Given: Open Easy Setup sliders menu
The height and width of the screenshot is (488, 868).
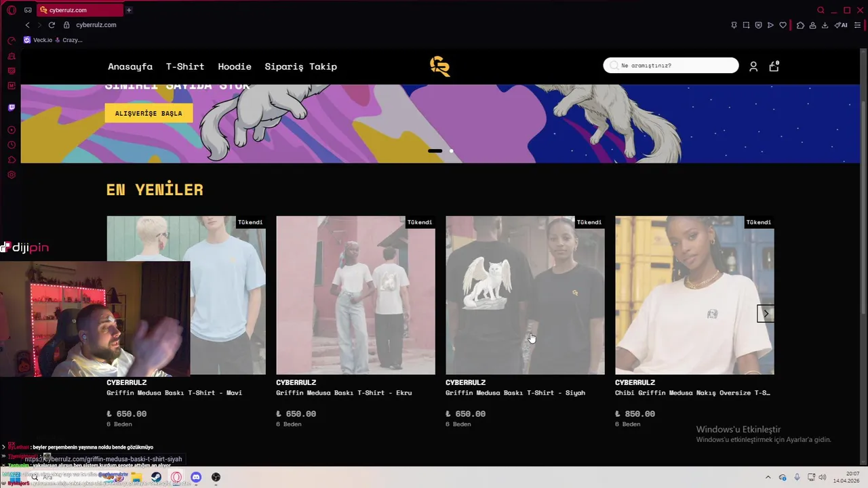Looking at the screenshot, I should 857,25.
